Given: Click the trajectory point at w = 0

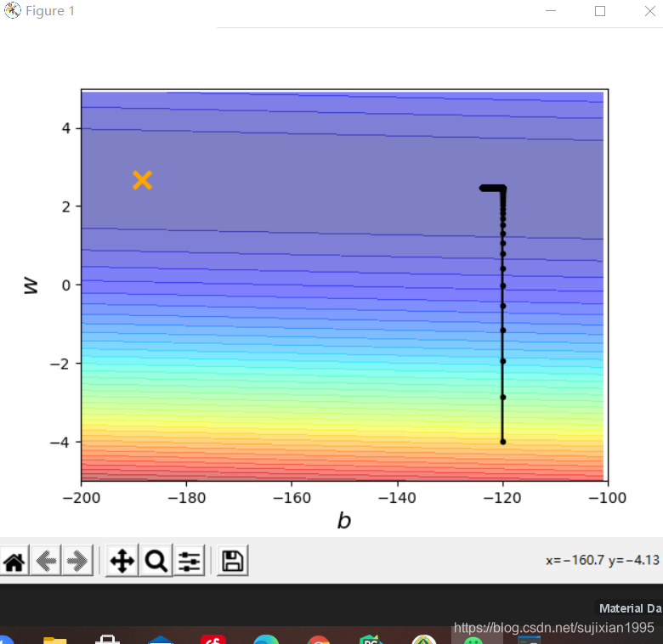Looking at the screenshot, I should pos(502,286).
